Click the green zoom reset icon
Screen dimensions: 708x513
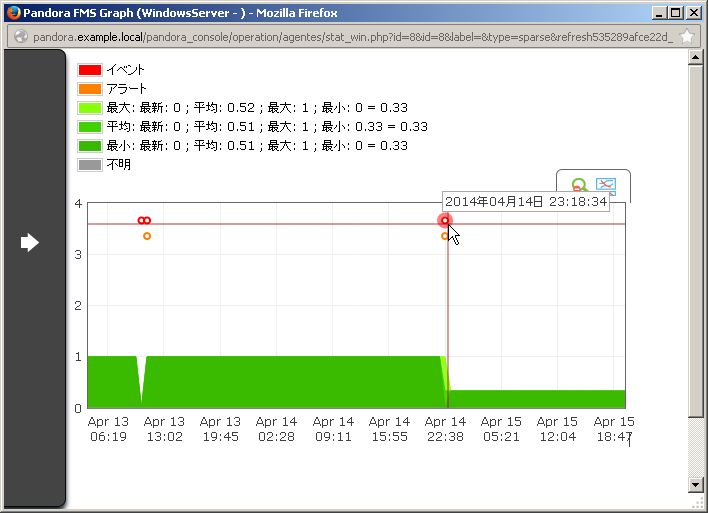pos(579,186)
